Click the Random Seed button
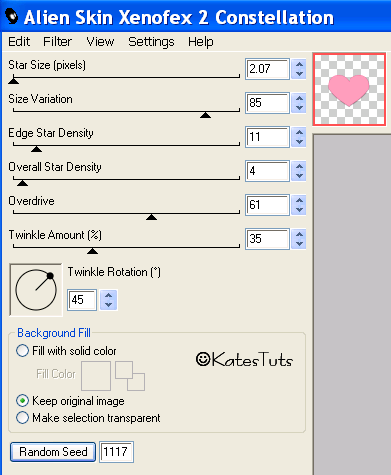Viewport: 391px width, 475px height. coord(53,452)
